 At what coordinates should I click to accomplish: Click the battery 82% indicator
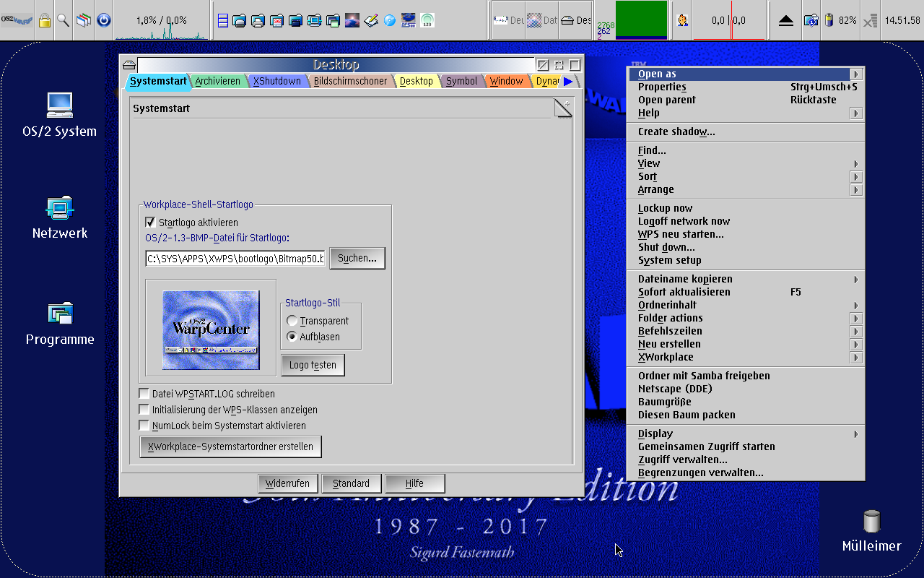click(x=842, y=20)
